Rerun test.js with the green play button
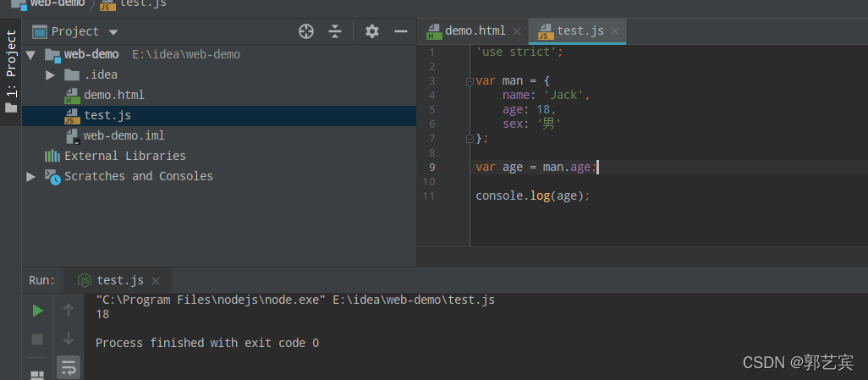 [x=37, y=311]
